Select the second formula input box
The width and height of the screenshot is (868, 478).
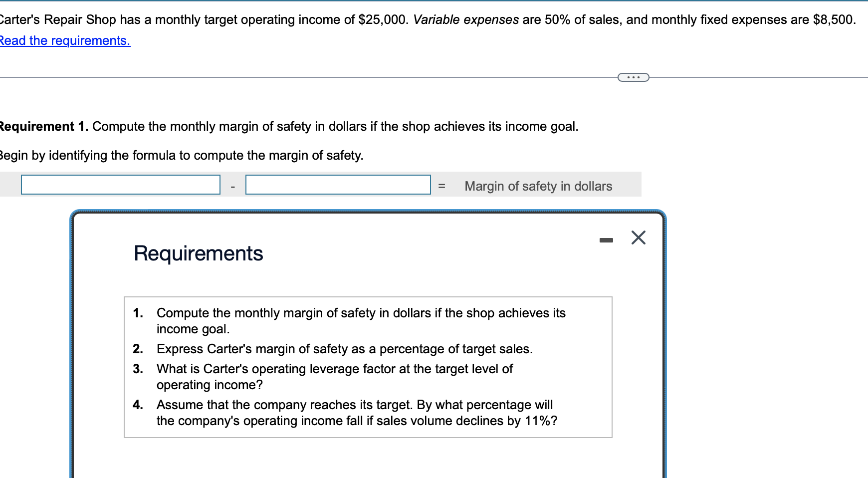pyautogui.click(x=337, y=185)
